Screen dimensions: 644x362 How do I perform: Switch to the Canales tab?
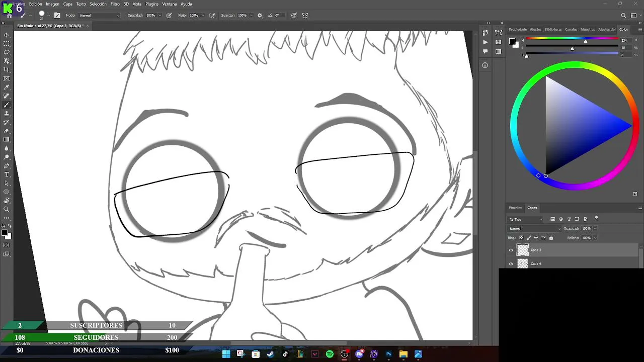571,29
